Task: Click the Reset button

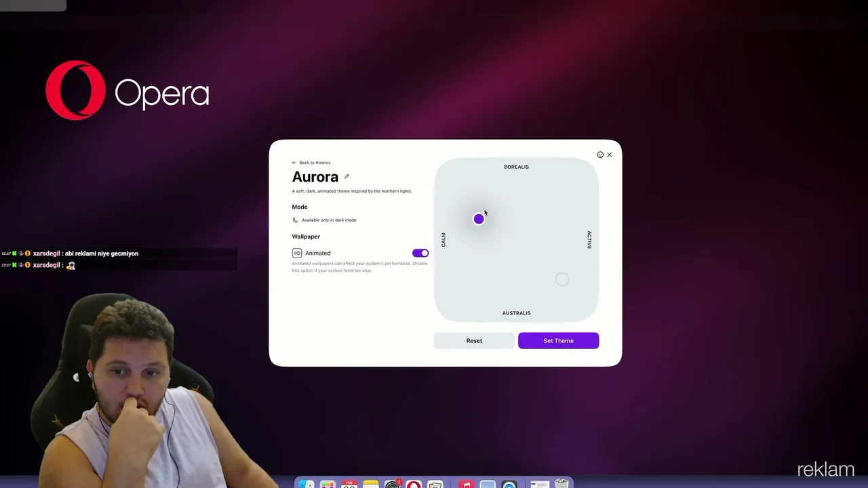Action: 474,341
